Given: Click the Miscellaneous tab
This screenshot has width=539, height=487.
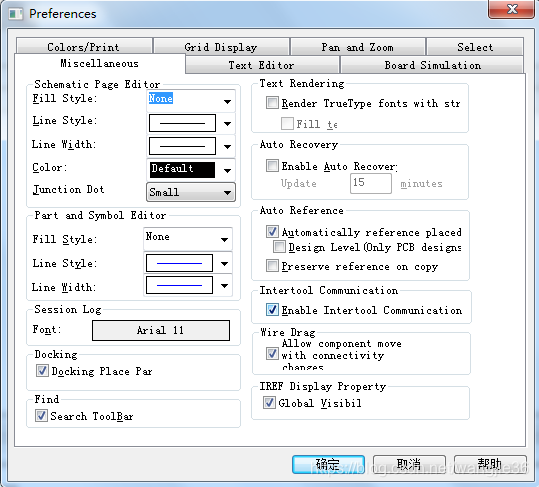Looking at the screenshot, I should click(100, 63).
